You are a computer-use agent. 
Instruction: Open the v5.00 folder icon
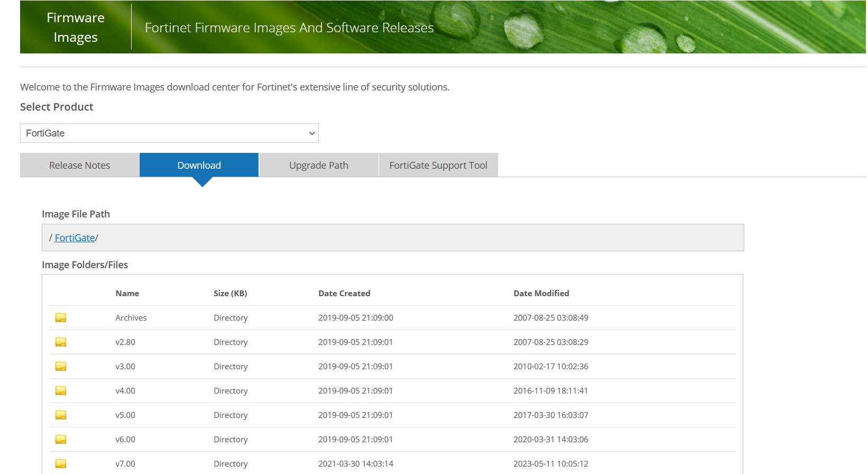pos(61,415)
